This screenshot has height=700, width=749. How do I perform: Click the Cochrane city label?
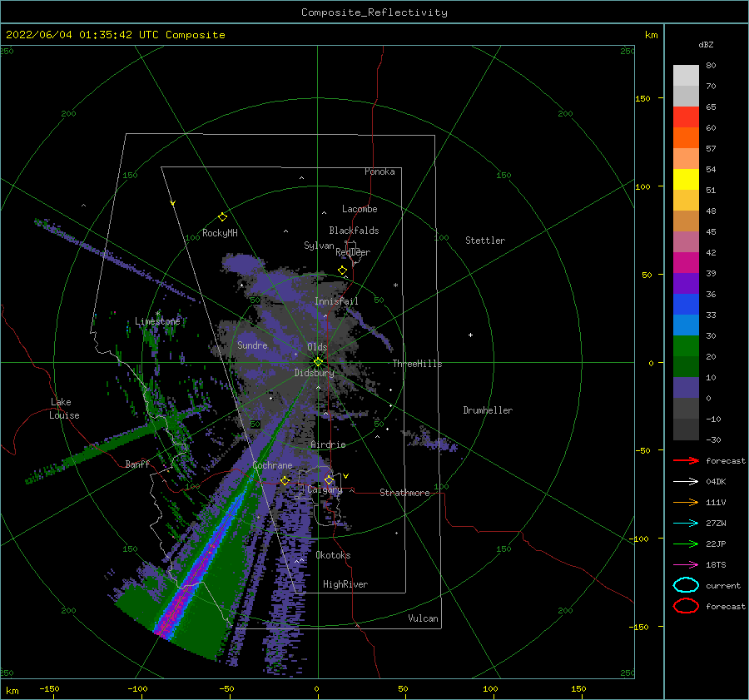tap(272, 465)
